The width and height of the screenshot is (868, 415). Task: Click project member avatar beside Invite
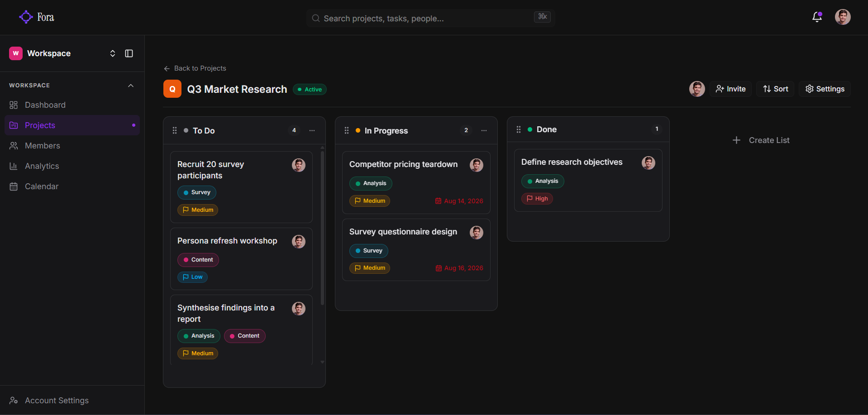point(697,89)
